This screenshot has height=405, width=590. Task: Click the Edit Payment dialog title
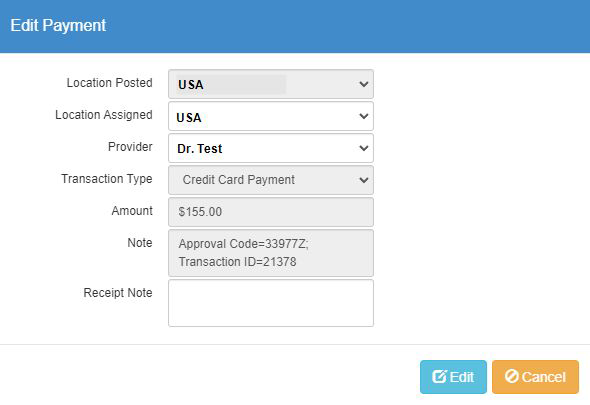tap(58, 26)
